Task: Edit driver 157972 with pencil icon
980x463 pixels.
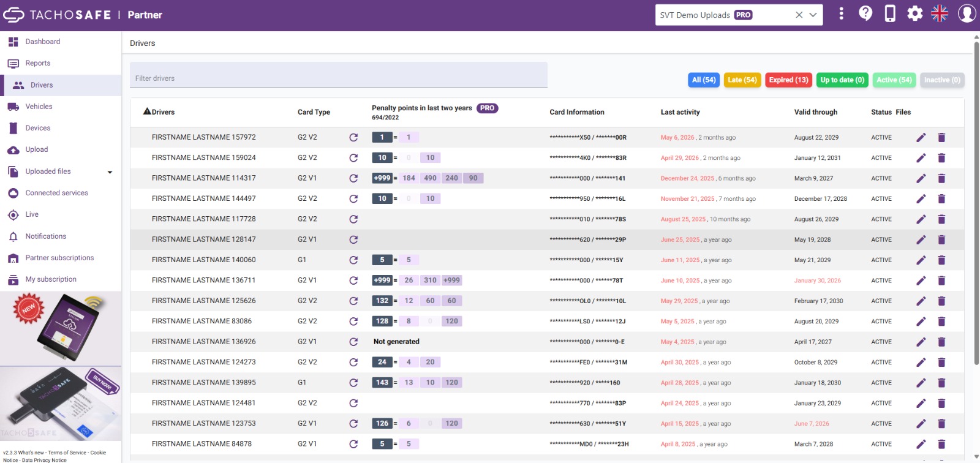Action: 921,137
